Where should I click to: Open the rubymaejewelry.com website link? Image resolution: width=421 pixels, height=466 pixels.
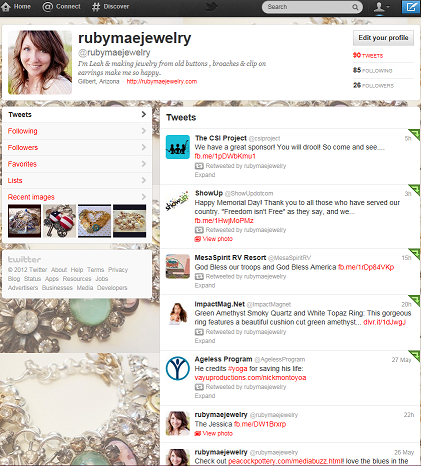[x=162, y=81]
